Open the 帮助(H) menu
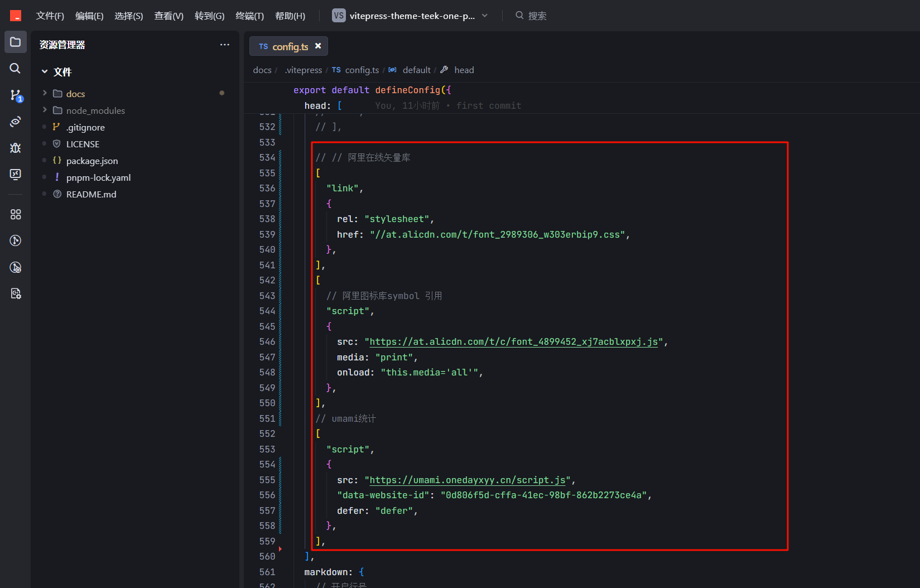The image size is (920, 588). (x=290, y=16)
